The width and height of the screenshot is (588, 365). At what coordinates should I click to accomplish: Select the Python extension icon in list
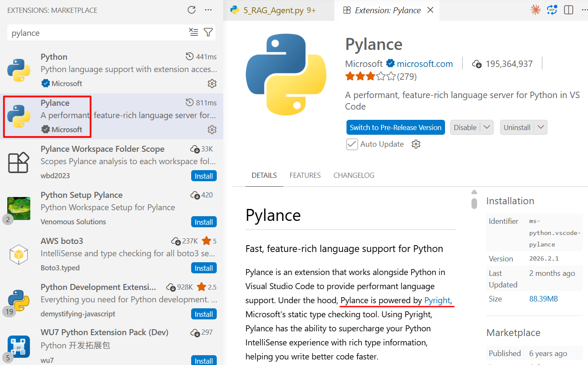[19, 70]
